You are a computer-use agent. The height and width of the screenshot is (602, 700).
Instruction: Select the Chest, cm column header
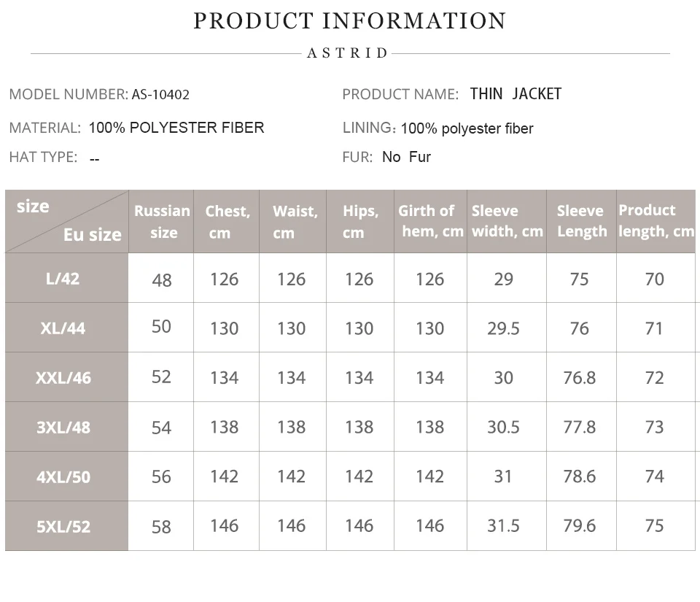226,221
